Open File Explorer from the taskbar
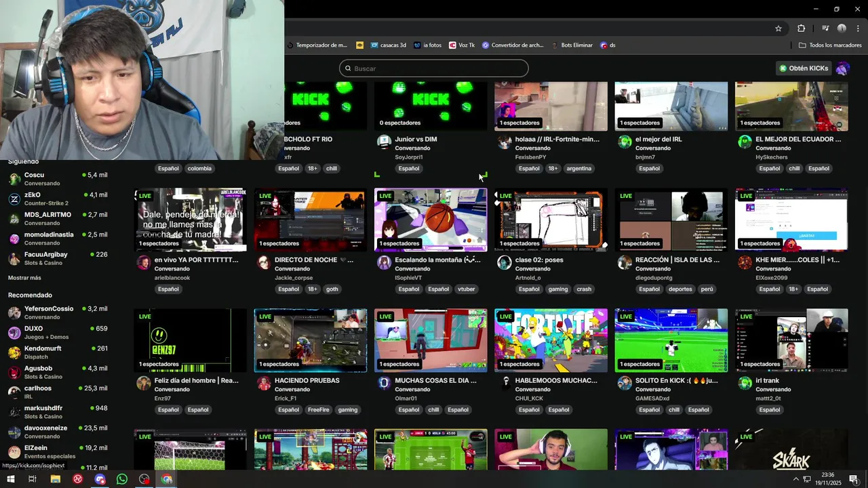868x488 pixels. (55, 479)
